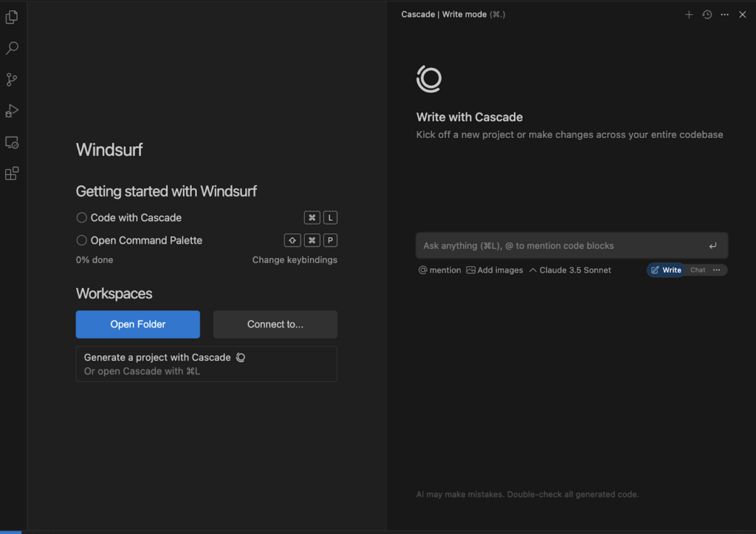Image resolution: width=756 pixels, height=534 pixels.
Task: Open Cascade panel more options menu
Action: point(725,15)
